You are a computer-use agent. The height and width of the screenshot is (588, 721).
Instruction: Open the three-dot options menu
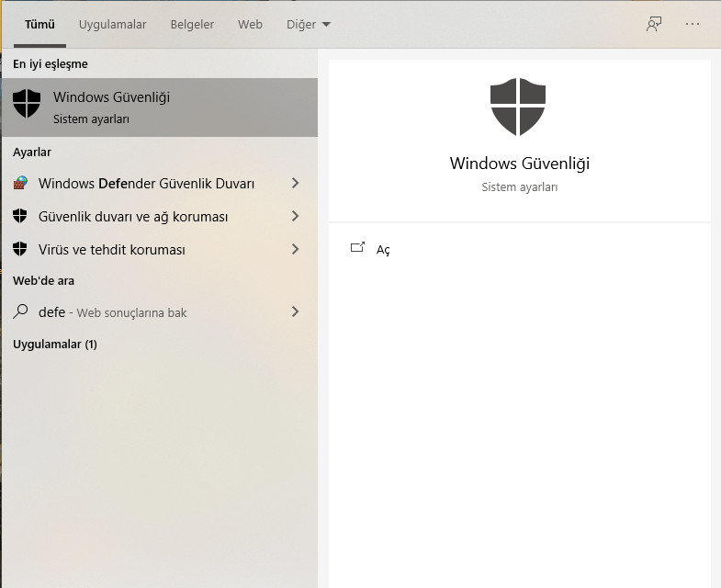[x=692, y=25]
